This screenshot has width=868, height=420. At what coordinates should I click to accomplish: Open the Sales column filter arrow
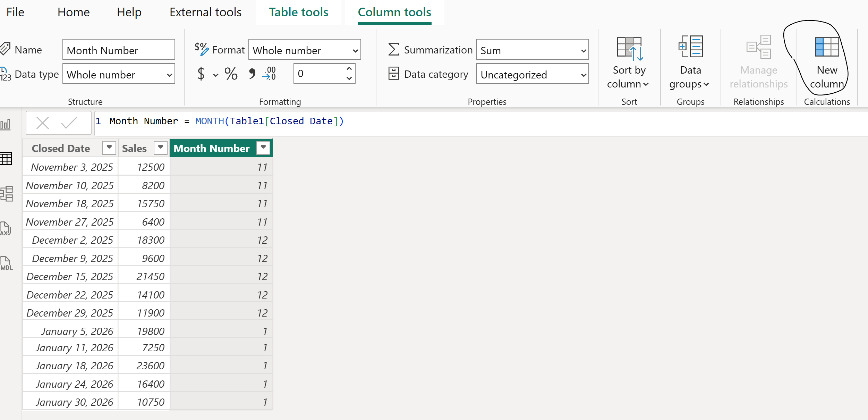(161, 148)
